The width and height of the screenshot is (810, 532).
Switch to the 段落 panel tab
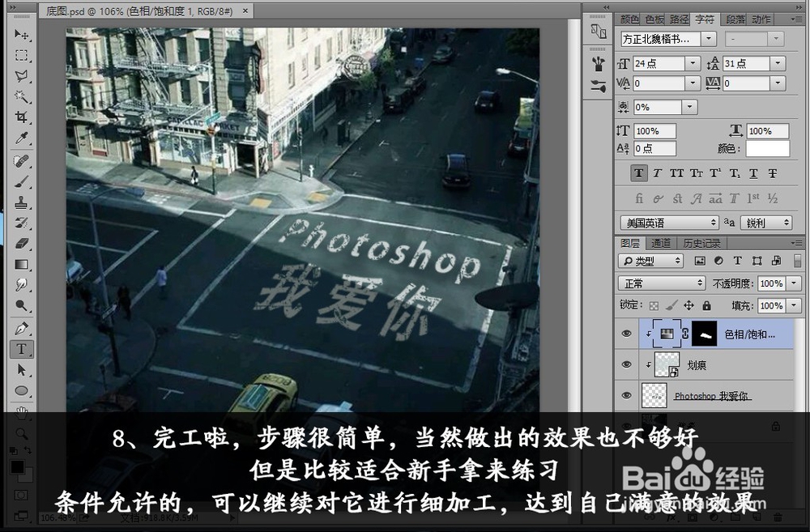(x=735, y=19)
